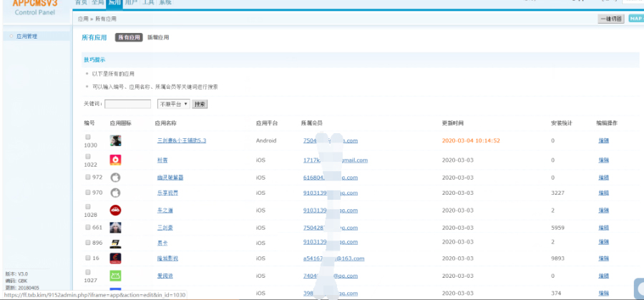Click 编辑 link for the Android app row

pyautogui.click(x=603, y=141)
